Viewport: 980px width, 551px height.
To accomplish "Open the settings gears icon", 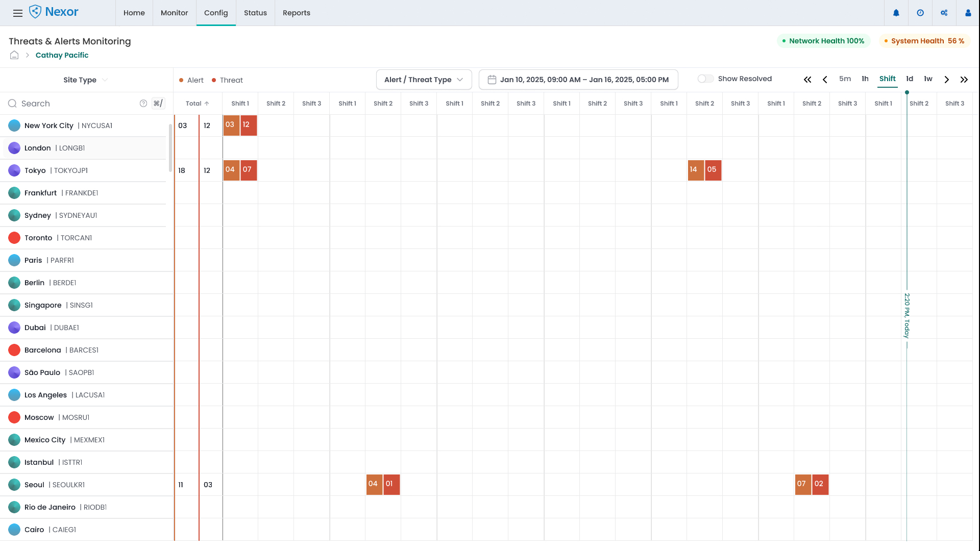I will coord(944,13).
